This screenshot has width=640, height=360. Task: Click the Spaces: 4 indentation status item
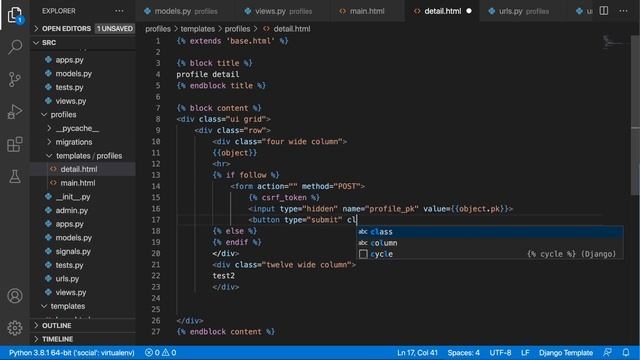click(x=463, y=352)
